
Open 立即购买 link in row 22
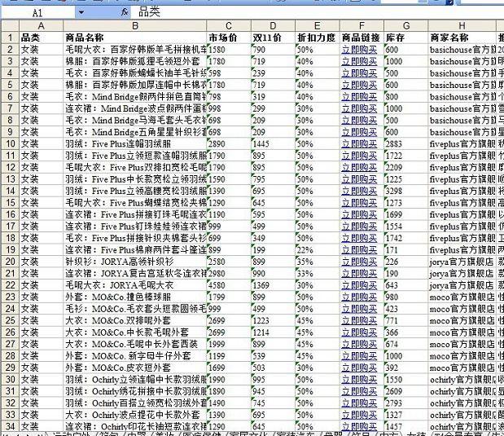[359, 285]
